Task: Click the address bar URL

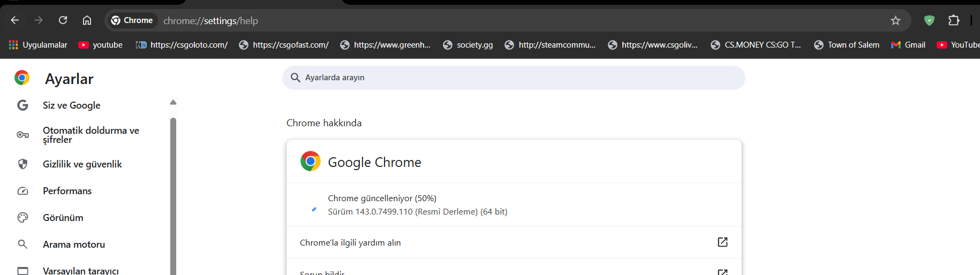Action: click(x=210, y=21)
